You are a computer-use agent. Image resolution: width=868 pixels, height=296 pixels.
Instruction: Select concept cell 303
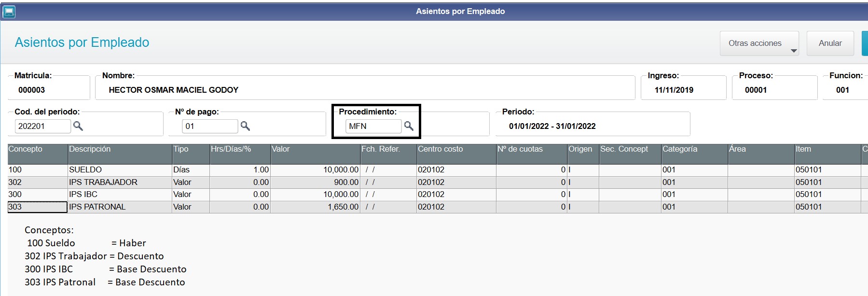(38, 207)
